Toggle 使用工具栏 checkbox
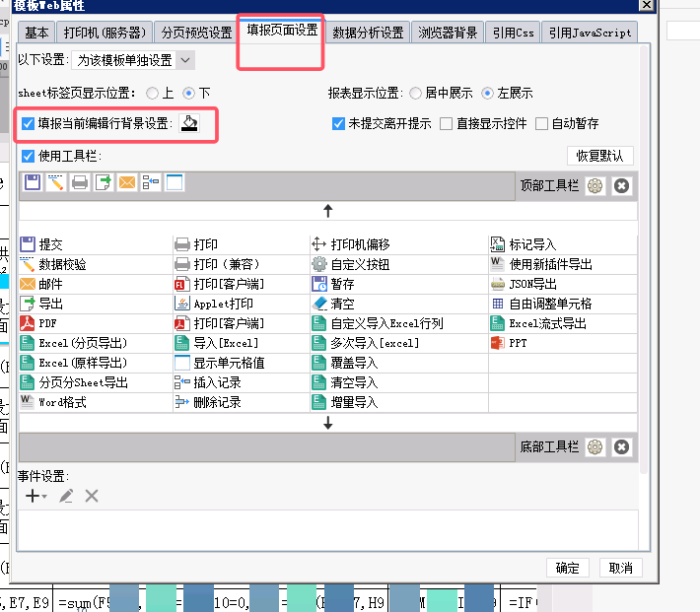The width and height of the screenshot is (700, 612). pos(28,157)
